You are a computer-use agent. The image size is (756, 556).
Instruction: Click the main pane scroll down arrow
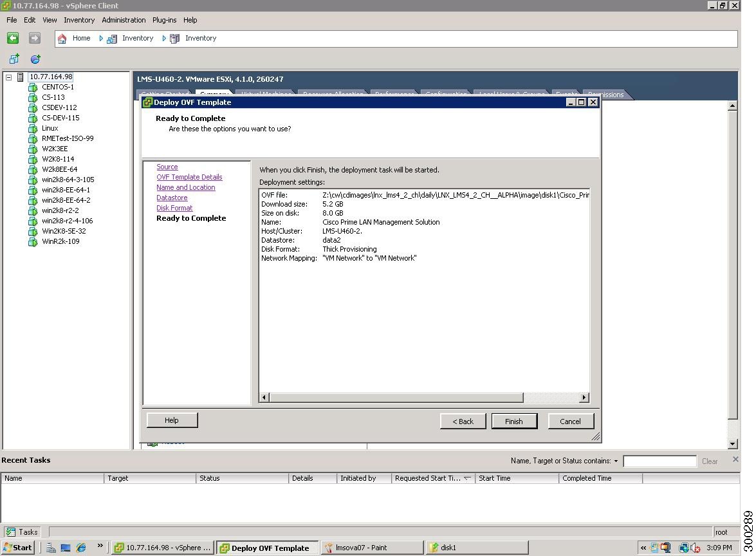[x=732, y=443]
